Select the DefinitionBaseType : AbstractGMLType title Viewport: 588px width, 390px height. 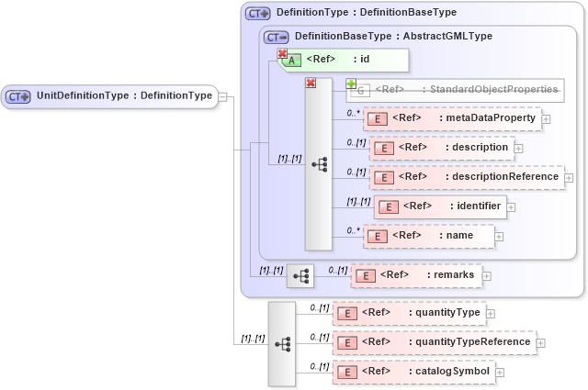(393, 37)
